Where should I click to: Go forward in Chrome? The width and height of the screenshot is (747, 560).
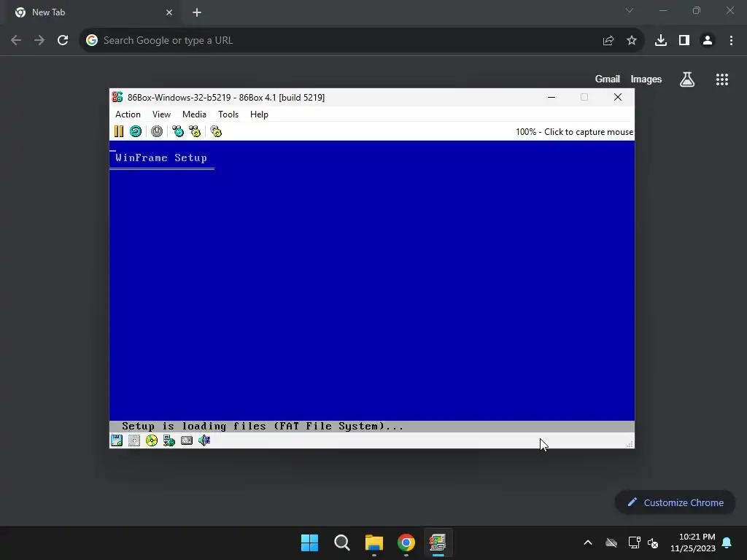pyautogui.click(x=39, y=40)
